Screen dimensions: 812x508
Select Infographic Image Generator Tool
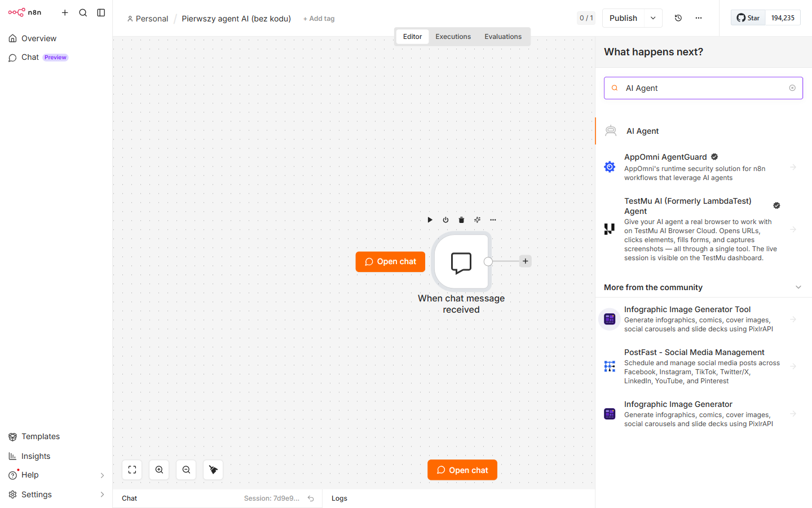click(x=704, y=319)
